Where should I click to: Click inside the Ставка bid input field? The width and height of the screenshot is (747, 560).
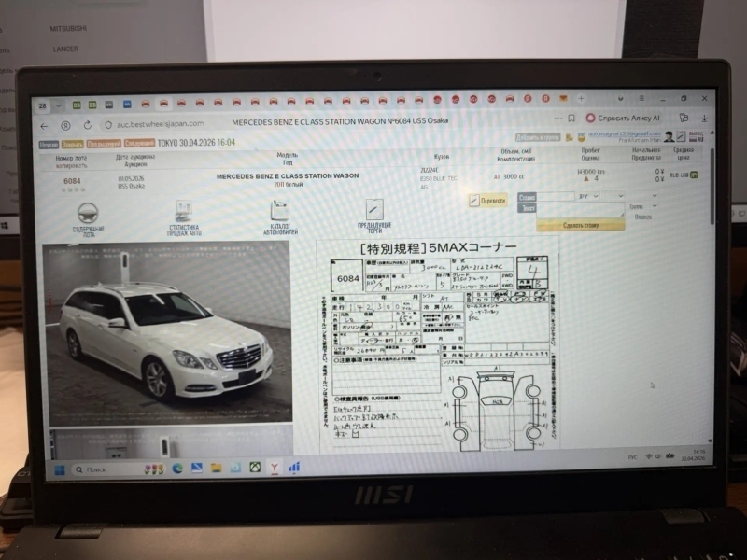coord(556,197)
